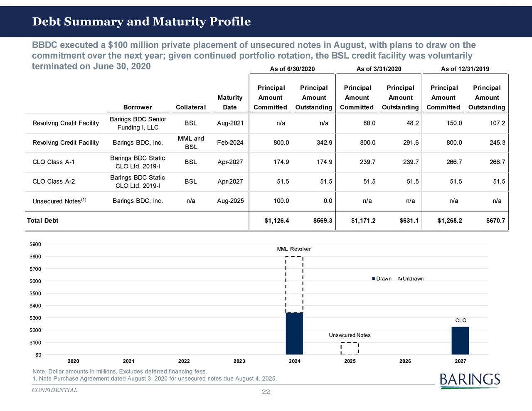Click the 'Collateral' column header
Viewport: 532px width, 411px height.
click(x=191, y=107)
